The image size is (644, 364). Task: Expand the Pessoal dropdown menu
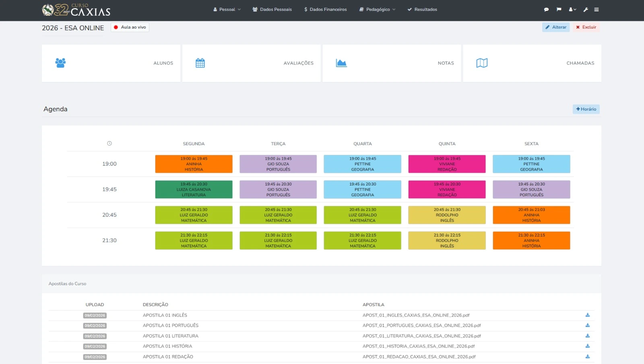227,10
